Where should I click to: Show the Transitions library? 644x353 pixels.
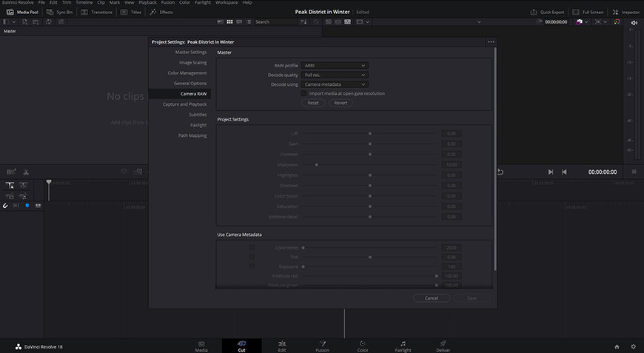pos(96,12)
